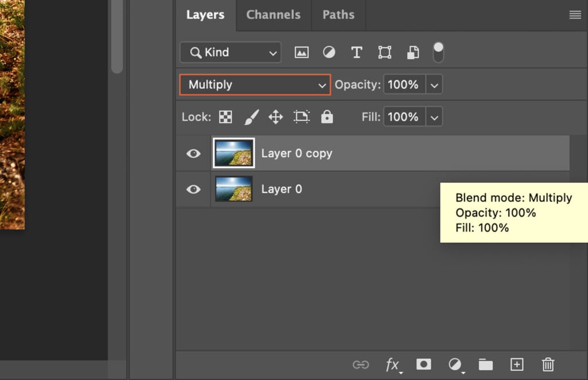Viewport: 588px width, 380px height.
Task: Create a new layer
Action: 516,365
